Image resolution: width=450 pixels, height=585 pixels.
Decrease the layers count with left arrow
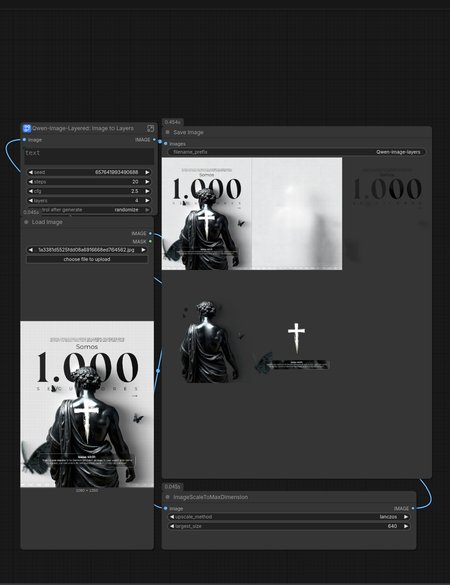click(x=31, y=200)
